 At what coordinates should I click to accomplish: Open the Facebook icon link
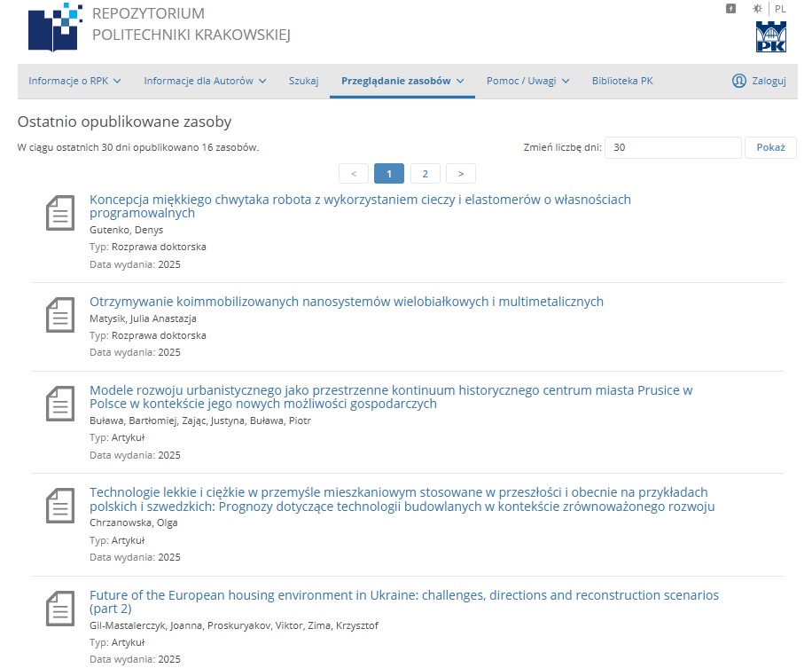[x=730, y=8]
